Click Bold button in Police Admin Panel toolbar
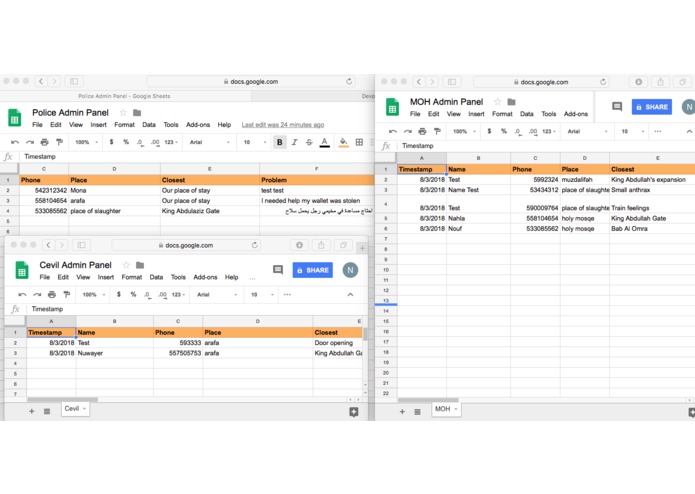 pyautogui.click(x=280, y=142)
